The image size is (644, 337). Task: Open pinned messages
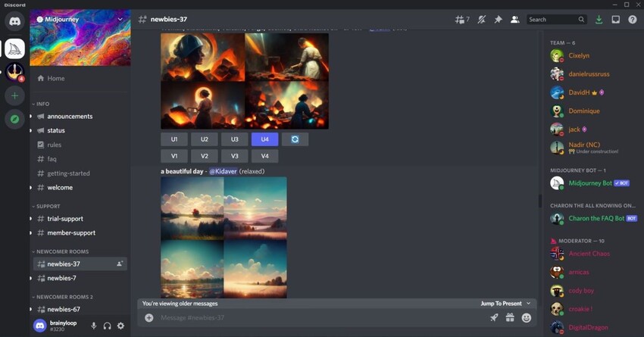click(x=498, y=19)
